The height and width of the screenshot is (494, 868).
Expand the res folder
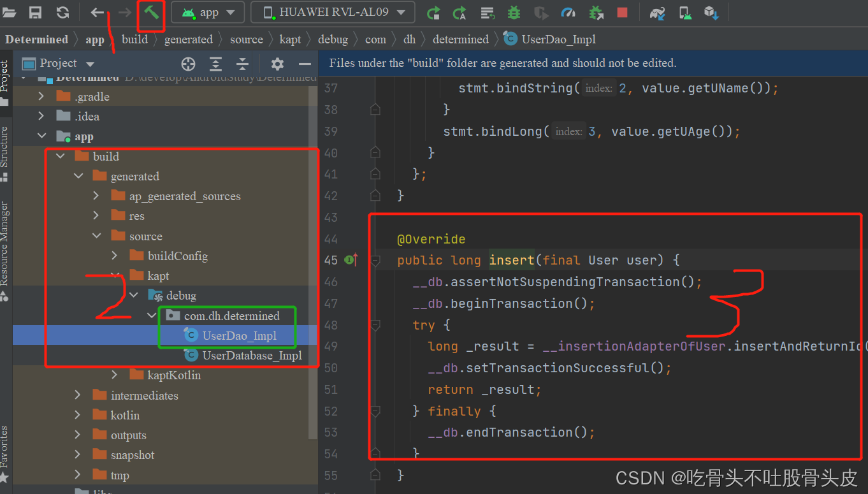96,216
